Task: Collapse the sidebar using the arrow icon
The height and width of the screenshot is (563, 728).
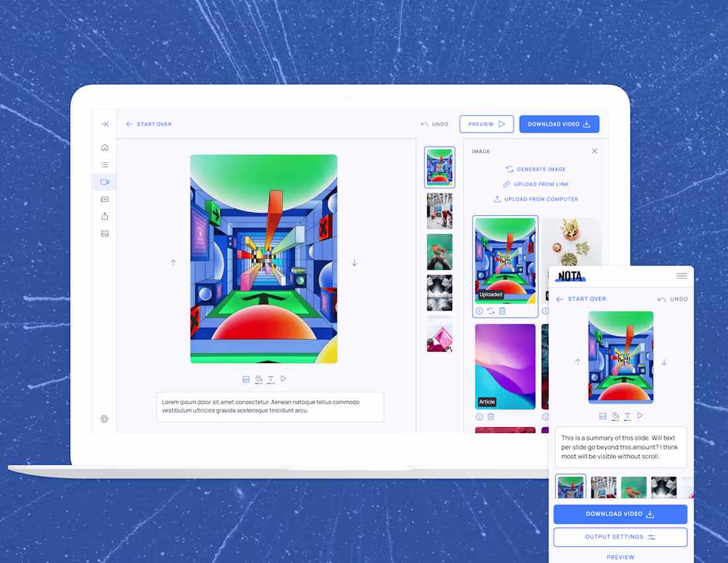Action: coord(104,124)
